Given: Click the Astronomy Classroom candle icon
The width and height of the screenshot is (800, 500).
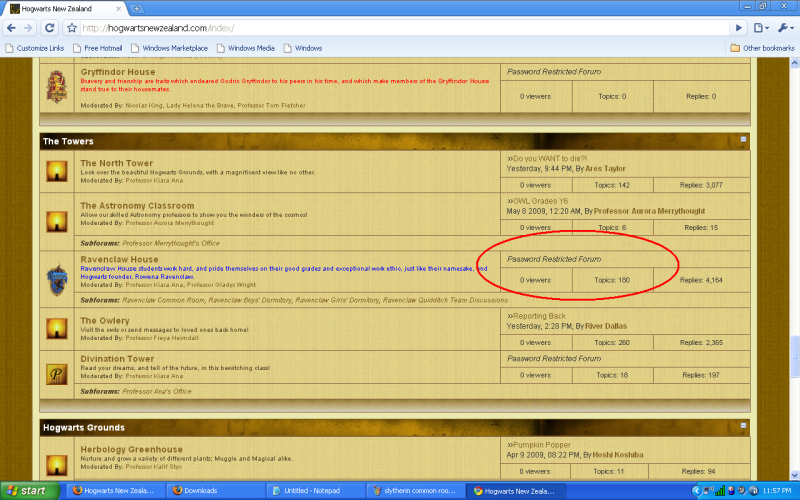Looking at the screenshot, I should tap(57, 221).
